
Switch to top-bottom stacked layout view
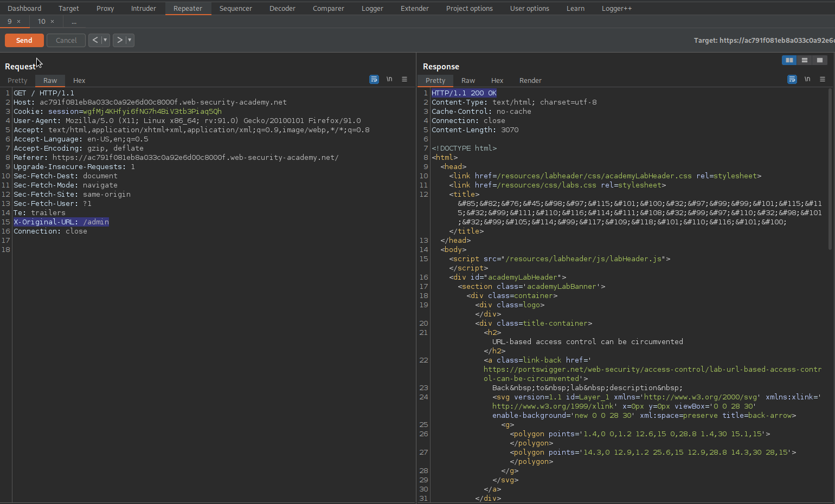coord(805,60)
